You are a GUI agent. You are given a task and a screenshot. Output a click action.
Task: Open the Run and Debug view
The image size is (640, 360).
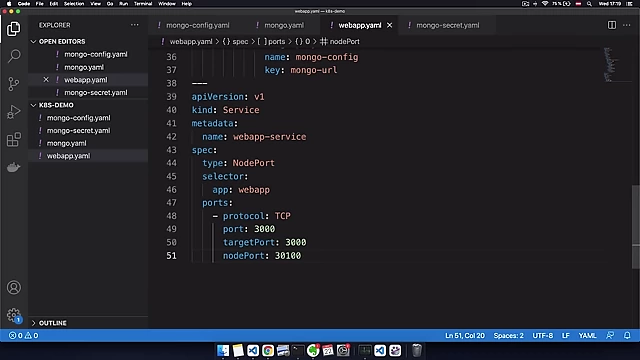pos(13,112)
